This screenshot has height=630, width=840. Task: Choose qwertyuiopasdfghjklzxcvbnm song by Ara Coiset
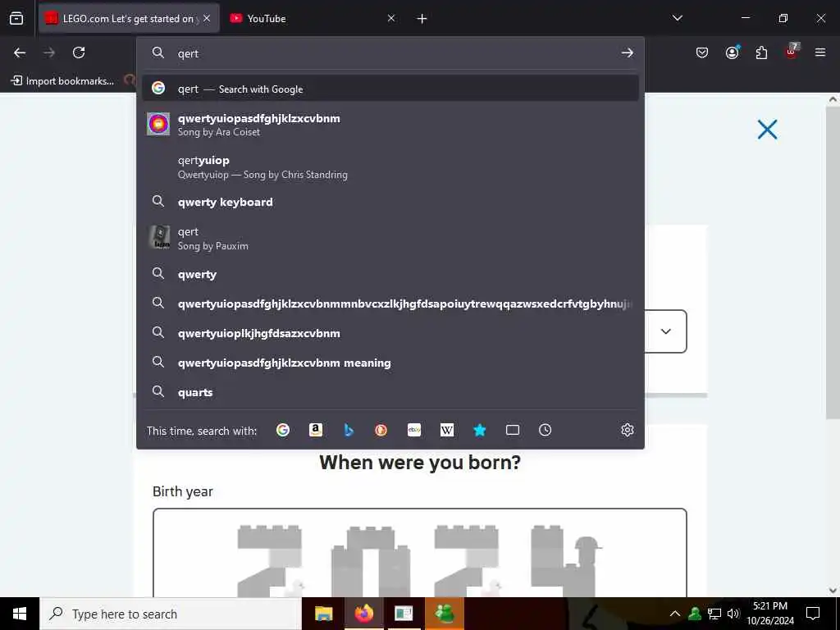[x=390, y=125]
